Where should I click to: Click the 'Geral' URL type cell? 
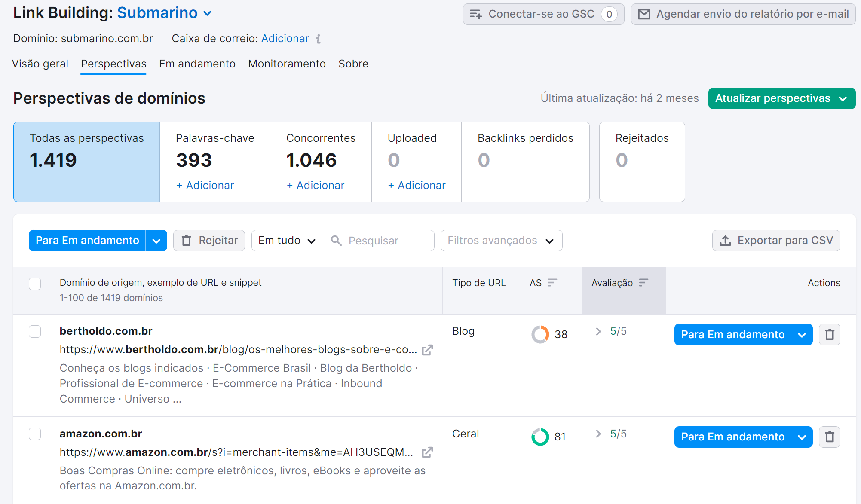tap(466, 434)
